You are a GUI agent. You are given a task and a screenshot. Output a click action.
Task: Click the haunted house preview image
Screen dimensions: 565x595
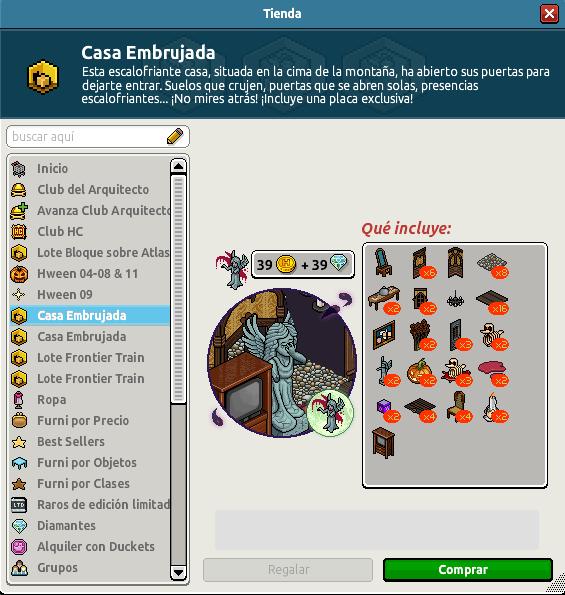[x=282, y=363]
